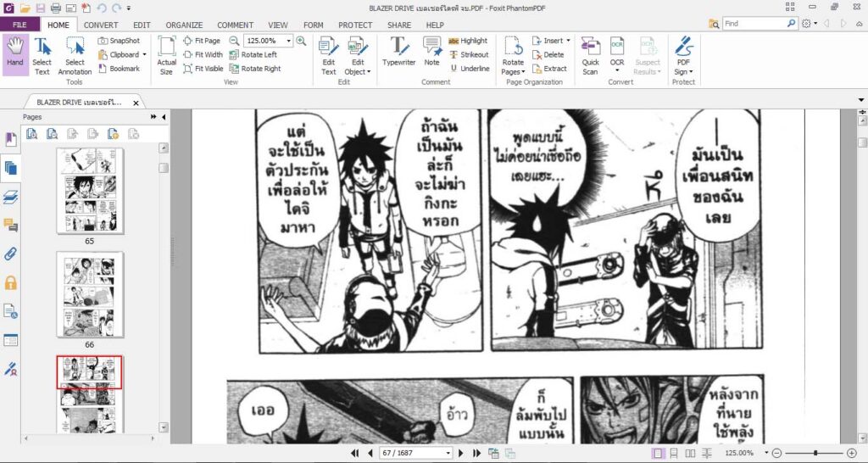Switch to the COMMENT ribbon tab
Viewport: 868px width, 463px height.
point(236,25)
